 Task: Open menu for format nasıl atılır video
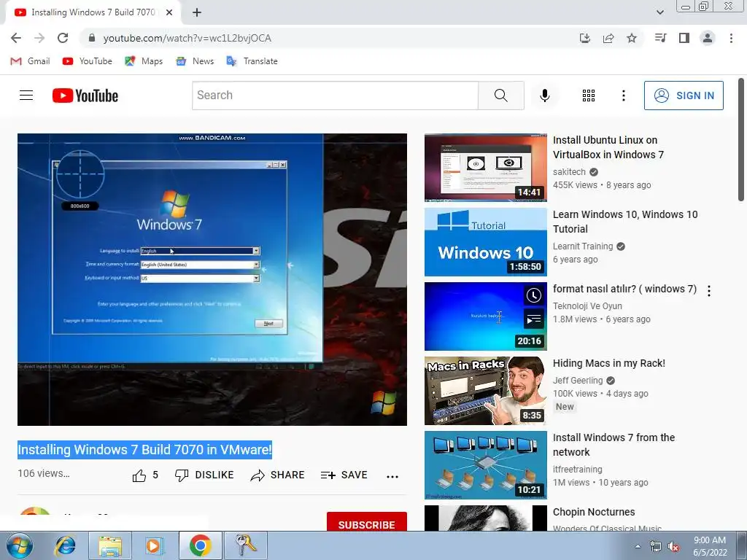[x=709, y=291]
